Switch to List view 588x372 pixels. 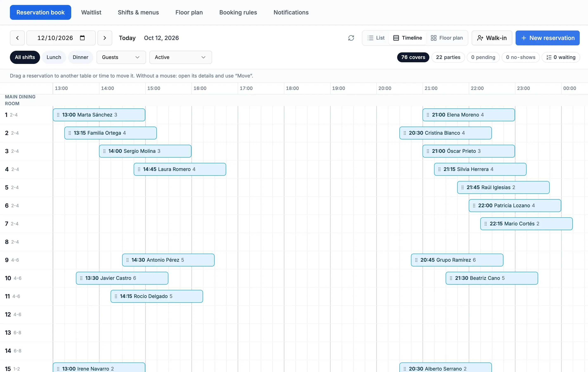coord(376,38)
